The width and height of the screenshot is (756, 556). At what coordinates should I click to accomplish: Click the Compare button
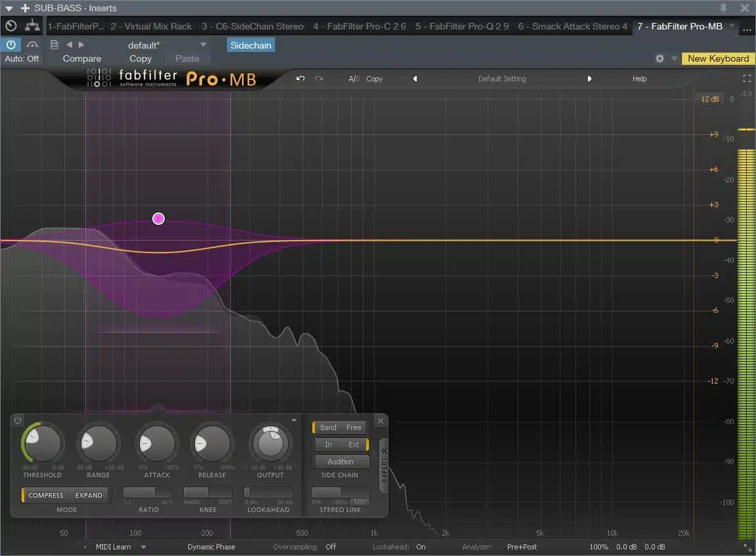tap(82, 58)
